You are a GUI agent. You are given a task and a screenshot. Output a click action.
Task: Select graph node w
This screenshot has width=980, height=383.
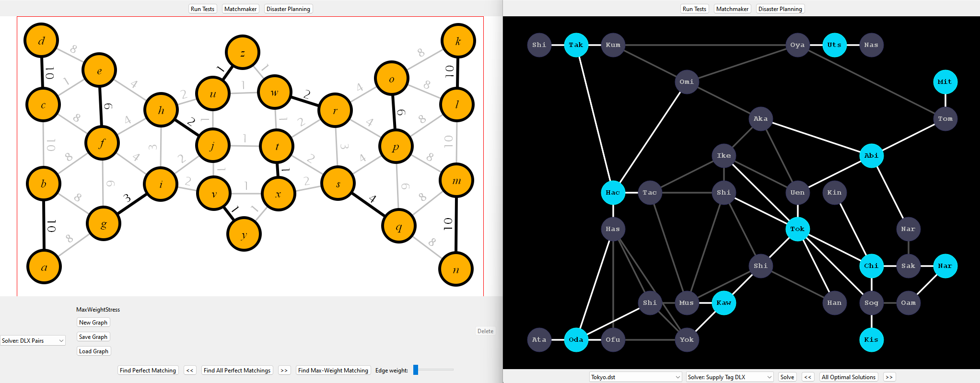tap(275, 92)
